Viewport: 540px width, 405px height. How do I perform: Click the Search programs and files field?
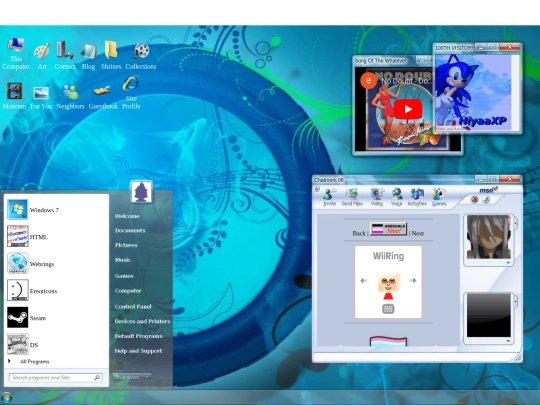click(55, 377)
